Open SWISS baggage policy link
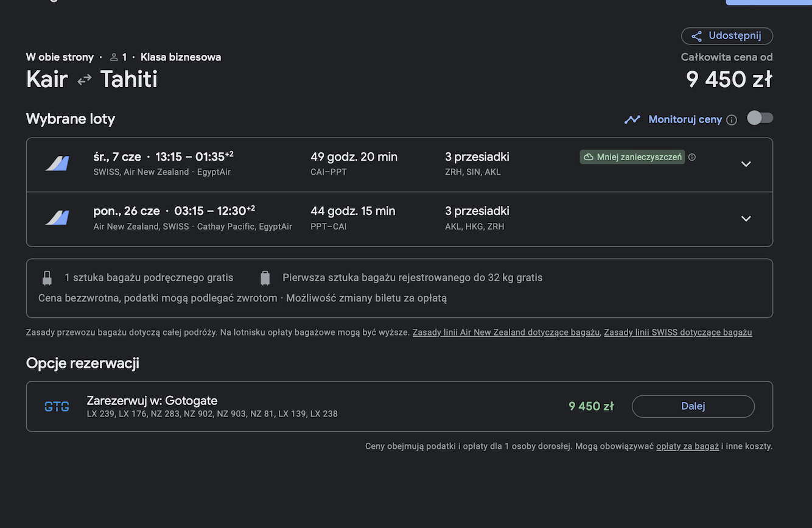 click(x=678, y=333)
